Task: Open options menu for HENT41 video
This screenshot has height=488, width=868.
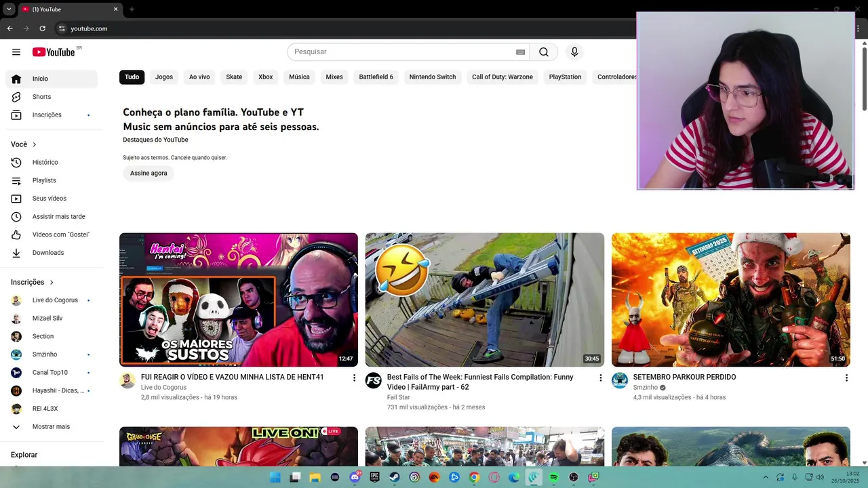Action: (354, 378)
